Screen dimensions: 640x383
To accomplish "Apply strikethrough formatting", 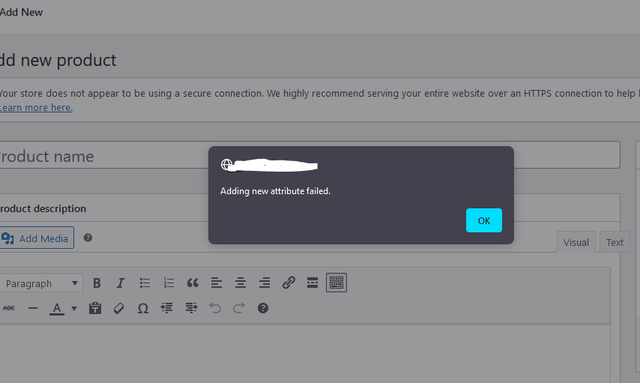I will [9, 308].
